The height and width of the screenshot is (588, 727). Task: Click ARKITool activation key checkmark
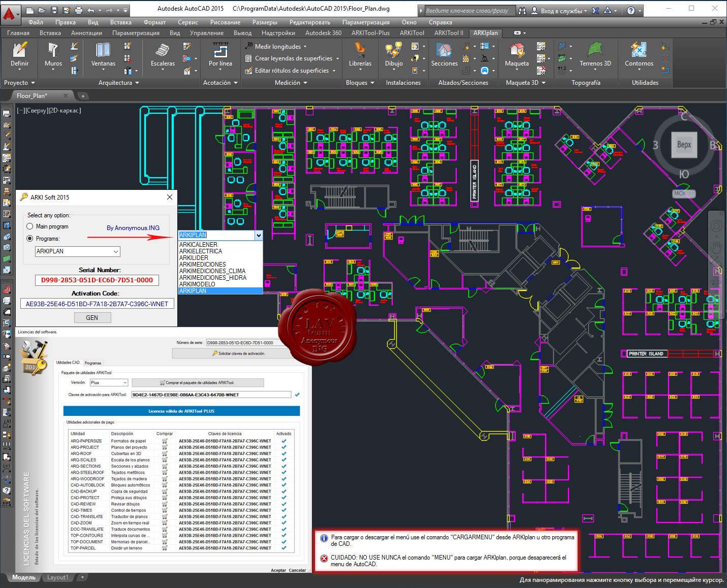tap(297, 395)
